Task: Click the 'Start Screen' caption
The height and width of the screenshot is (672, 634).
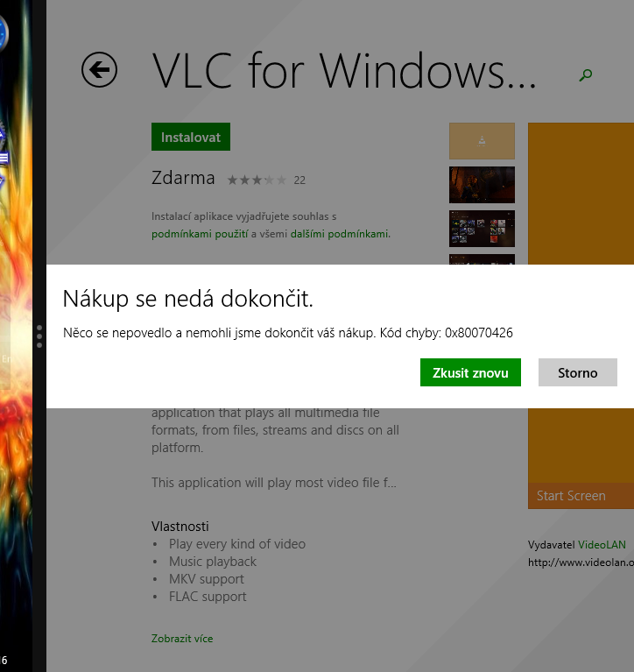Action: 571,496
